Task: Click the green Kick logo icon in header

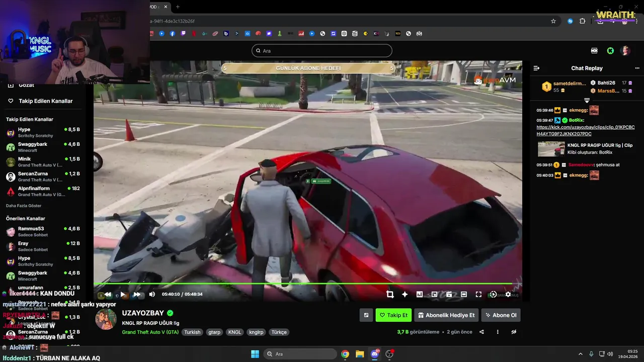Action: point(610,51)
